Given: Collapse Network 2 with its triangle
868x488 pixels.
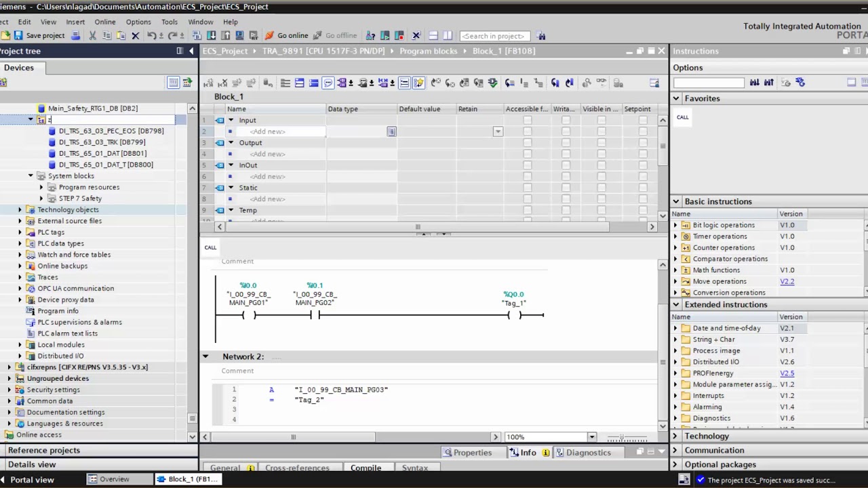Looking at the screenshot, I should pos(205,357).
